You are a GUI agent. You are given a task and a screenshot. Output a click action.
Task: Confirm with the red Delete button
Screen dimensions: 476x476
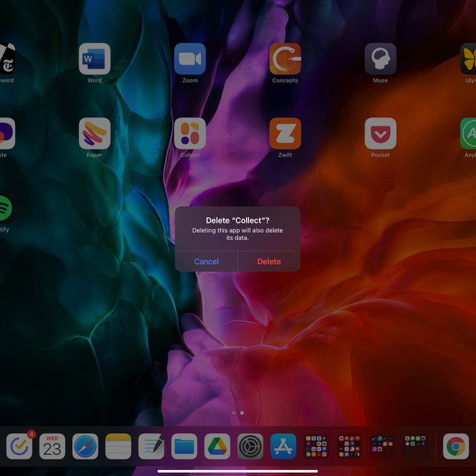[x=269, y=261]
